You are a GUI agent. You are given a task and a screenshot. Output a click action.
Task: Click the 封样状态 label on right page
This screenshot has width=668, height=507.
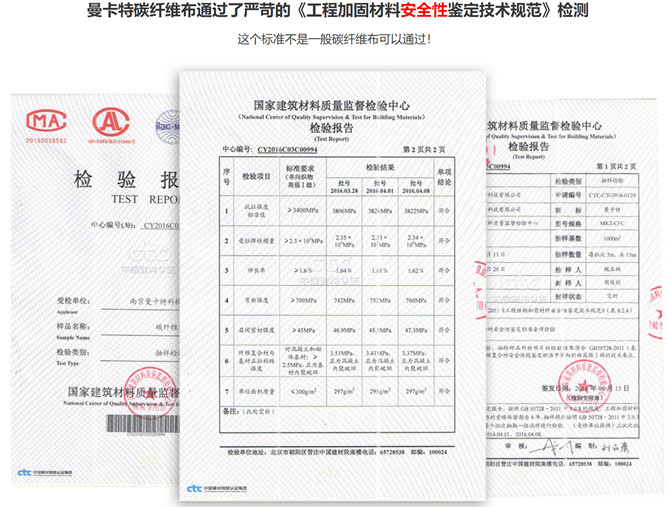point(568,297)
